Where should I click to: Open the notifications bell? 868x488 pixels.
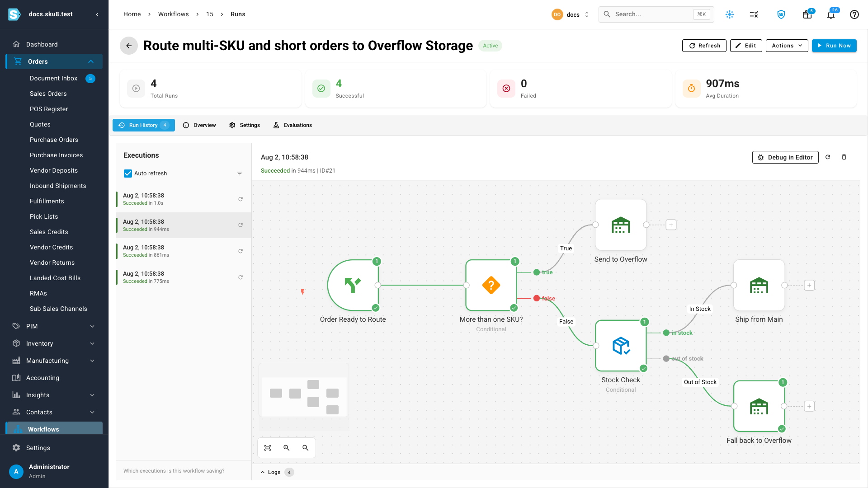[831, 14]
